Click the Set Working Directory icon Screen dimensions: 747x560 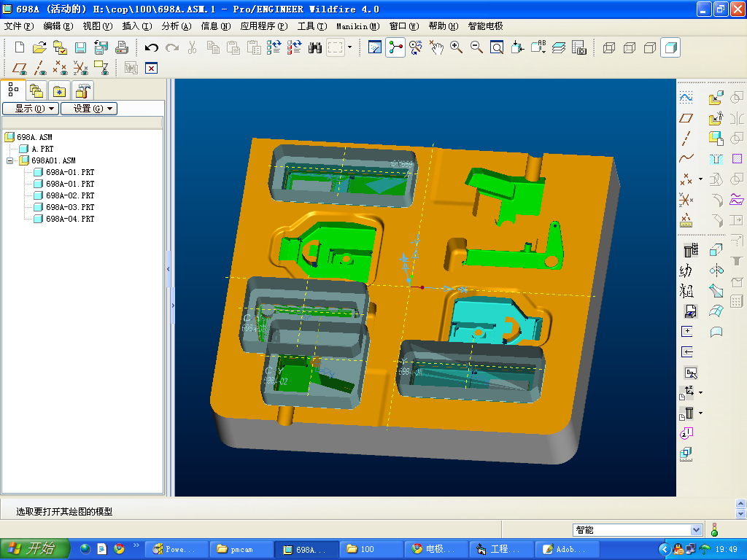[60, 47]
